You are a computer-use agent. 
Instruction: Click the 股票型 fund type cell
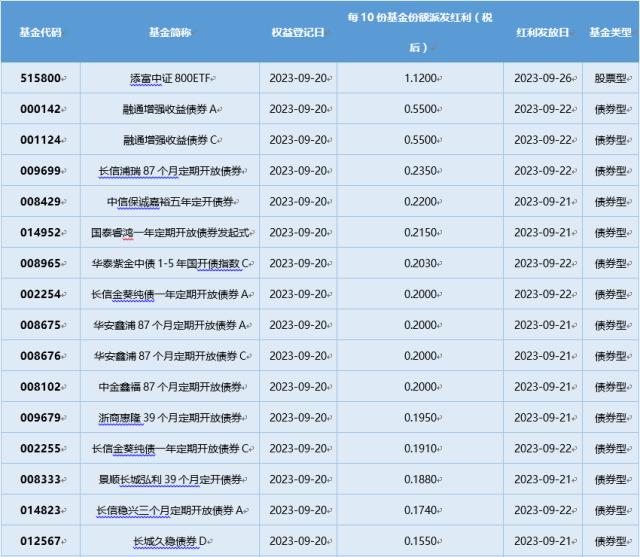(611, 78)
